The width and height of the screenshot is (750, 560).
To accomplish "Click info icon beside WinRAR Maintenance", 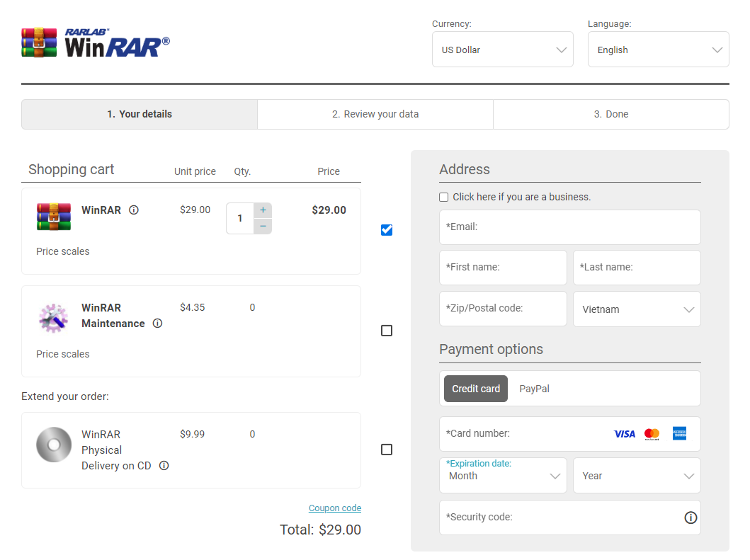I will [157, 324].
